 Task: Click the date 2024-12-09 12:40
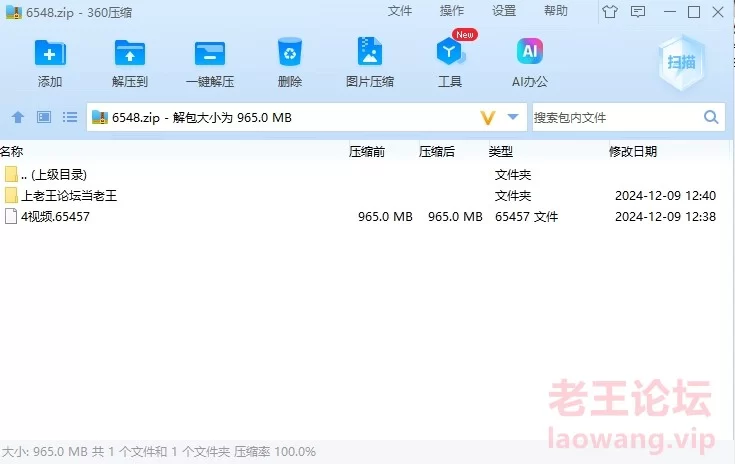[x=666, y=195]
